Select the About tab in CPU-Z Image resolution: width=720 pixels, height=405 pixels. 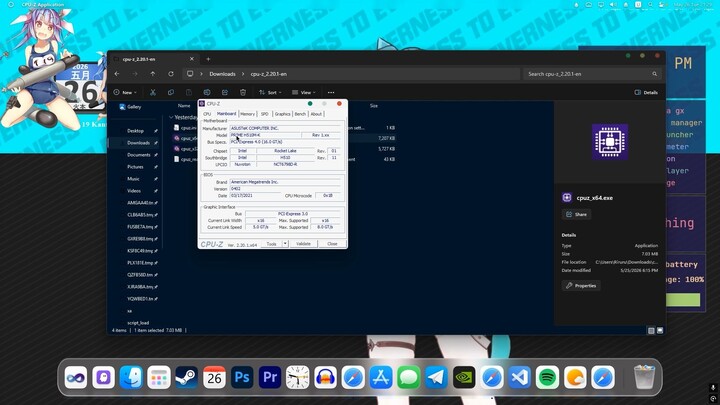click(316, 114)
